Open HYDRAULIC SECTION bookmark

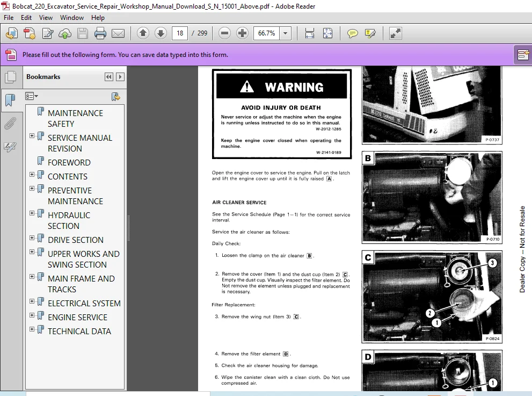click(69, 221)
